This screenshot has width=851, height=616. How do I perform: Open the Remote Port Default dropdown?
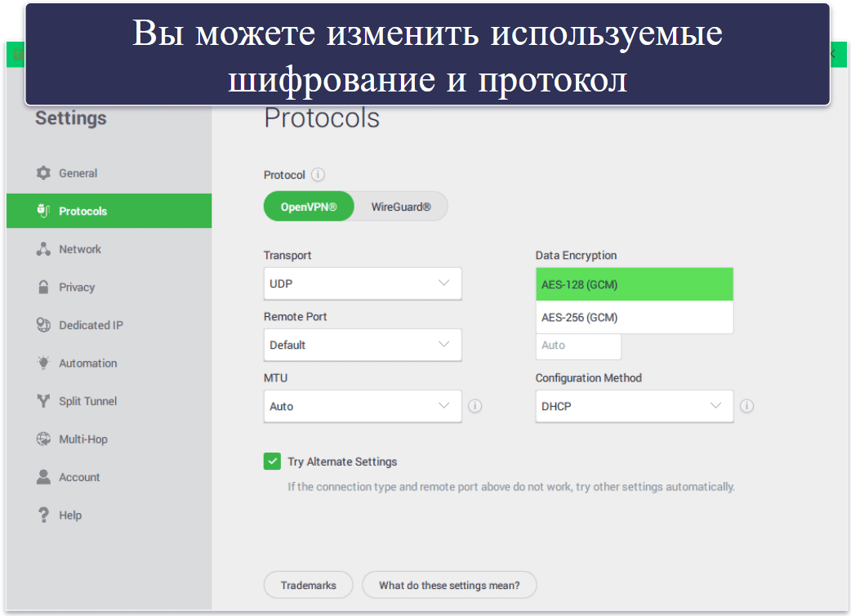click(363, 345)
